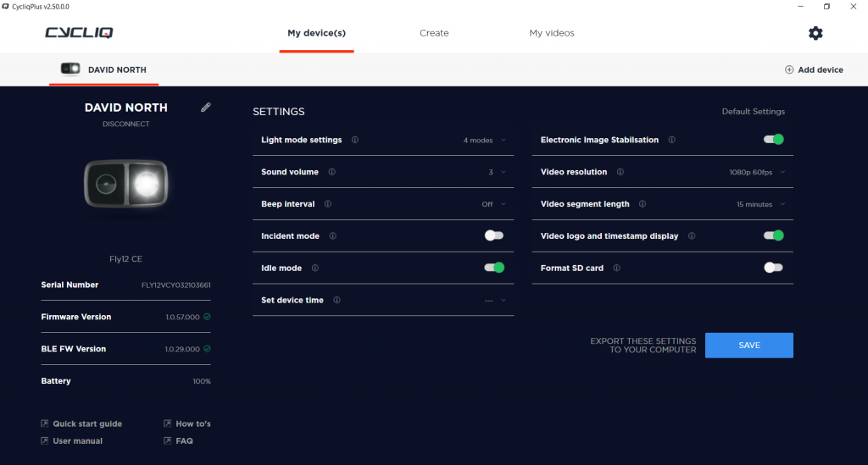This screenshot has width=868, height=465.
Task: Click info icon beside Light mode settings
Action: (355, 140)
